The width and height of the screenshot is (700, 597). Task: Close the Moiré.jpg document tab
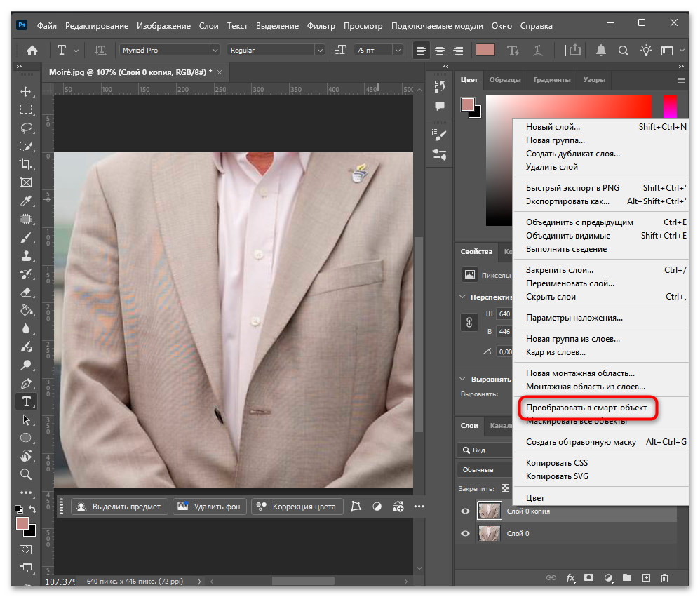(220, 72)
